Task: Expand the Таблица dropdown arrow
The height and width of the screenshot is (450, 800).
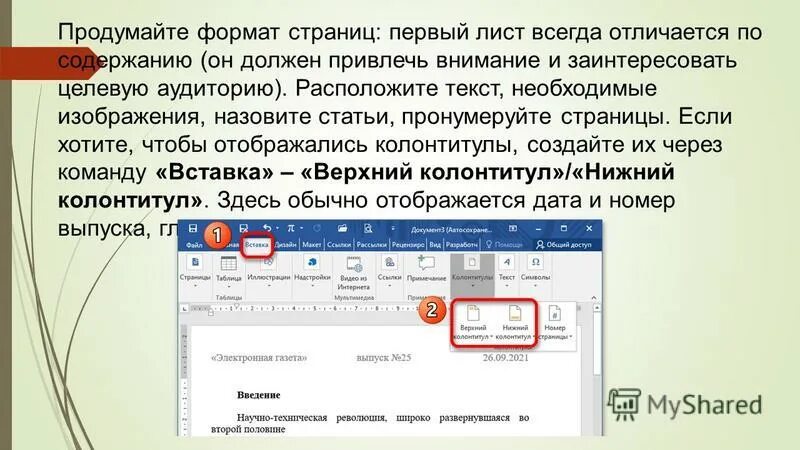Action: pos(228,287)
